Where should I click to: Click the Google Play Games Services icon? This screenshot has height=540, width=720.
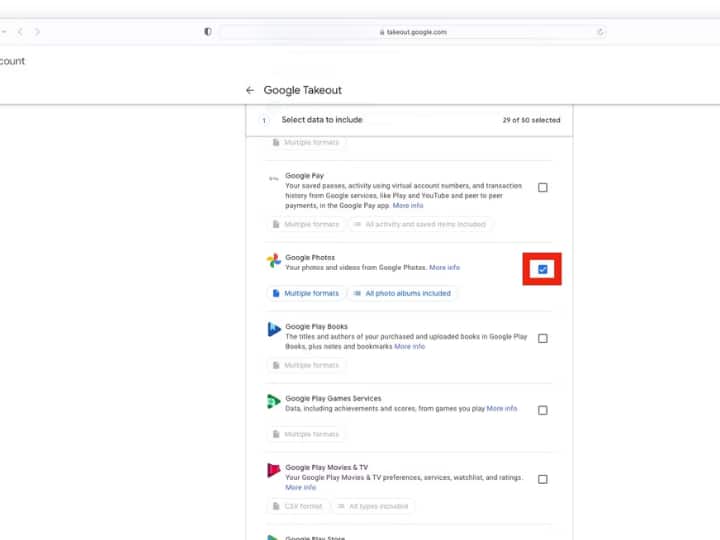(x=274, y=401)
